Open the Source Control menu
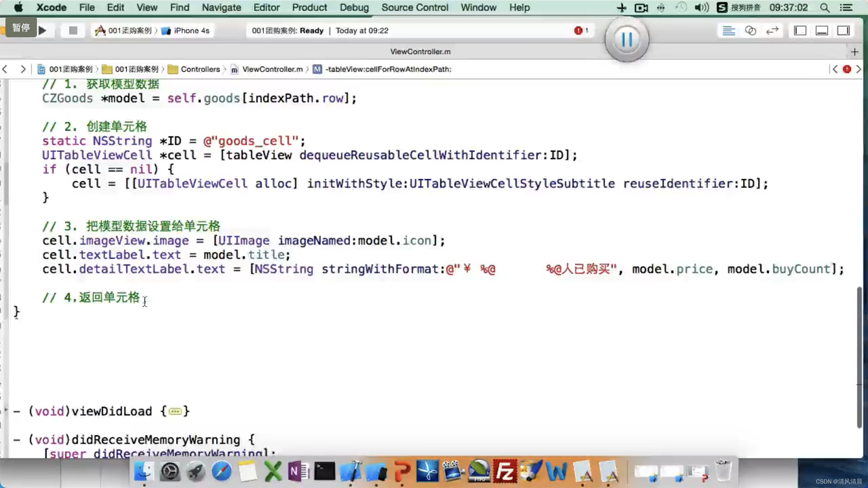The image size is (868, 488). coord(415,7)
